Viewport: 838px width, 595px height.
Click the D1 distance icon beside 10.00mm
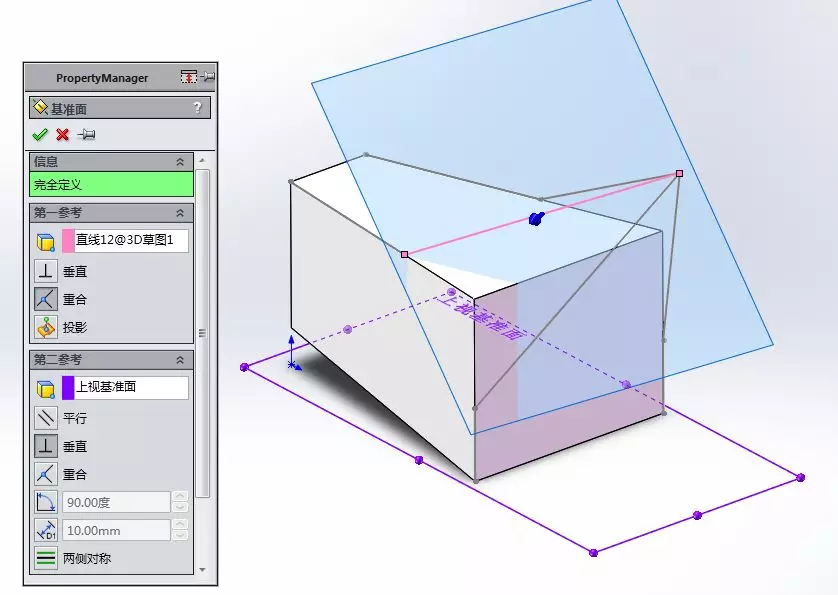46,530
